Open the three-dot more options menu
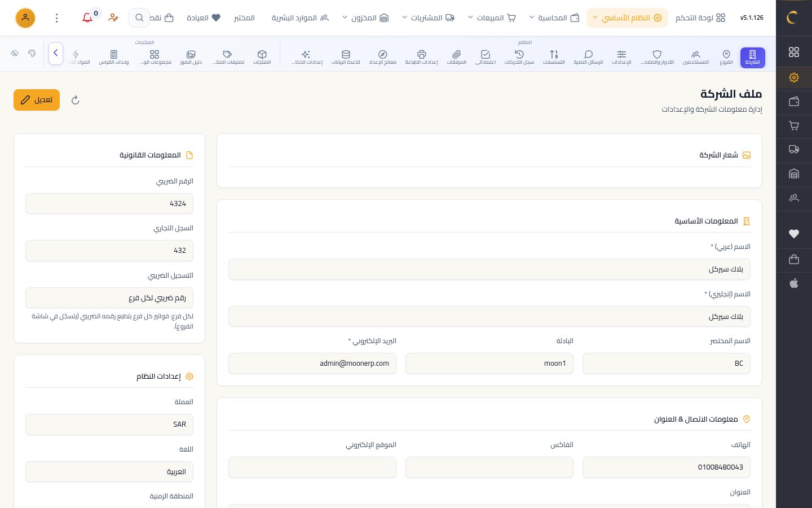 57,18
